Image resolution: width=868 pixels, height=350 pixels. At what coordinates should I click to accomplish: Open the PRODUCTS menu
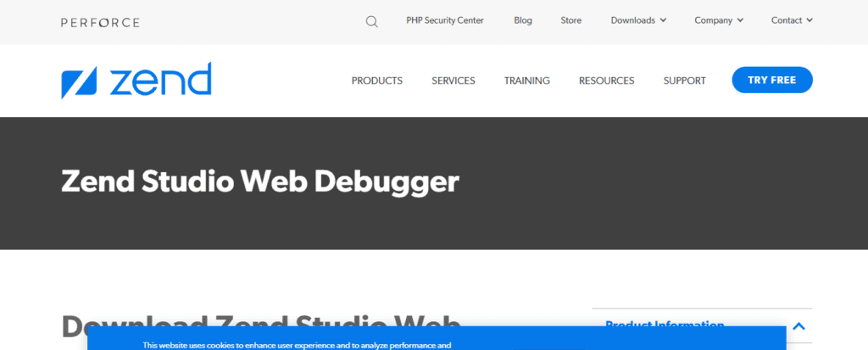[377, 81]
